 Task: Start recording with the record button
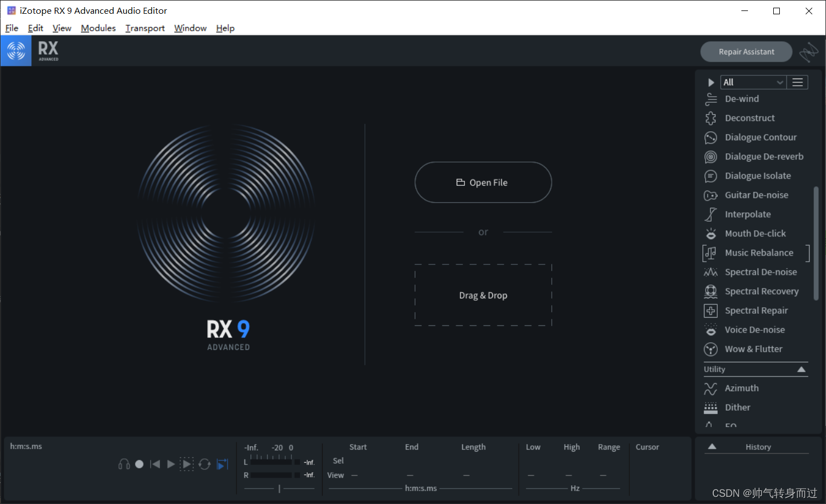click(x=140, y=464)
